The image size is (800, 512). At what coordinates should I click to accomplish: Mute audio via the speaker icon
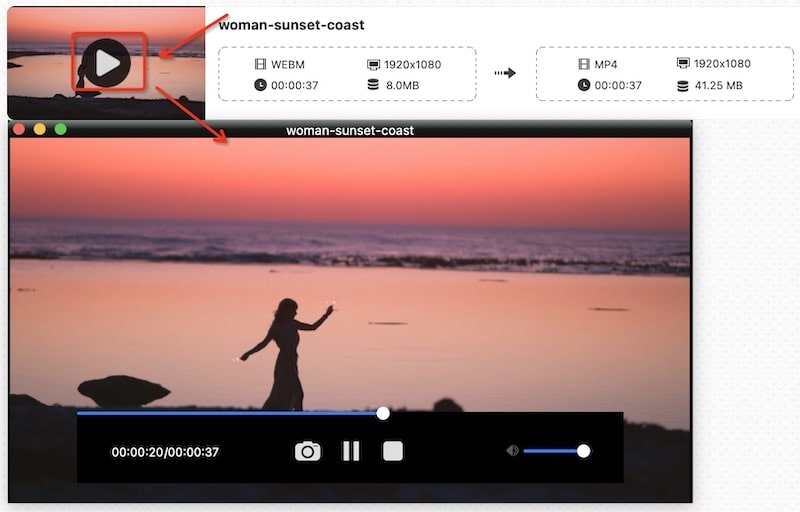click(512, 450)
